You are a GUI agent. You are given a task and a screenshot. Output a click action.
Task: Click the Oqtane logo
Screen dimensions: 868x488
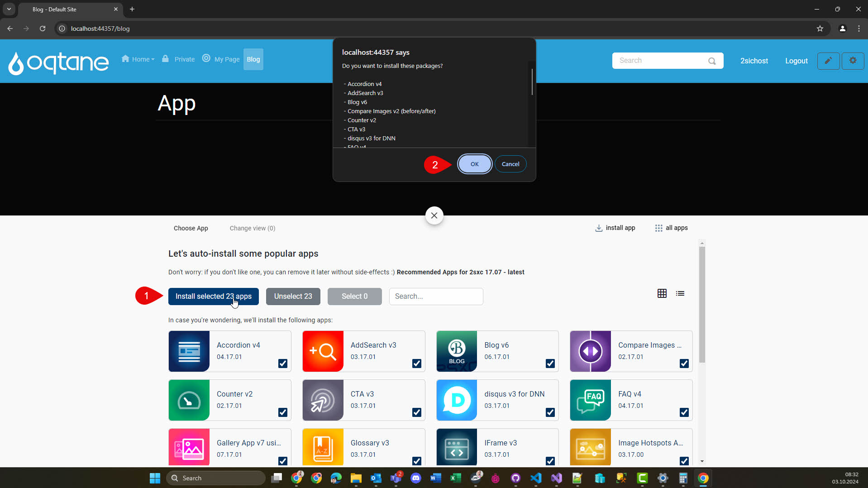(58, 62)
